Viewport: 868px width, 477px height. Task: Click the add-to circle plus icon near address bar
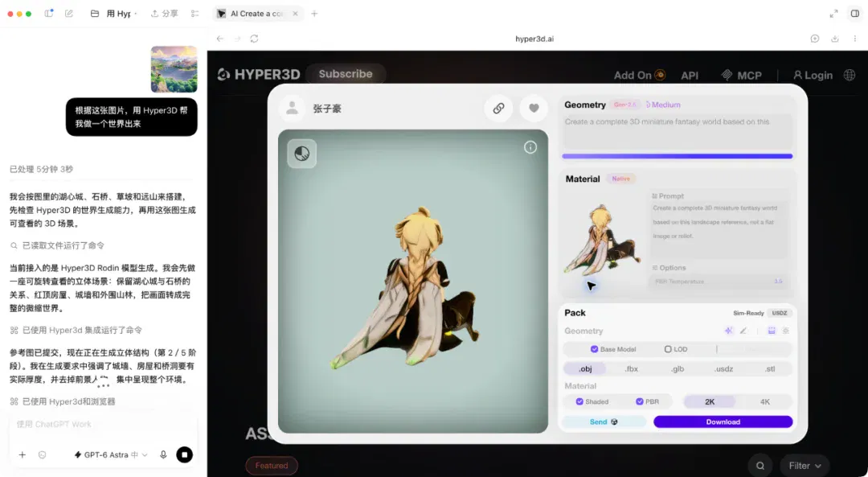pos(815,39)
